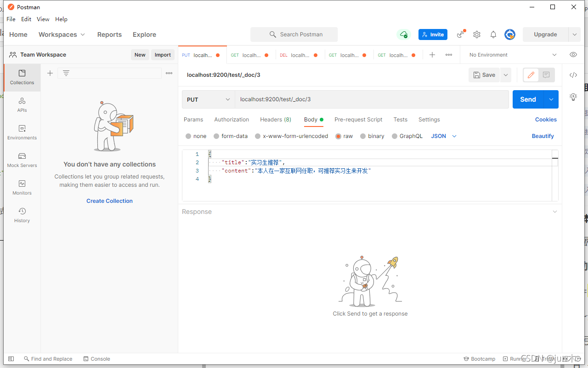Switch to the Authorization tab
Image resolution: width=588 pixels, height=368 pixels.
coord(232,120)
